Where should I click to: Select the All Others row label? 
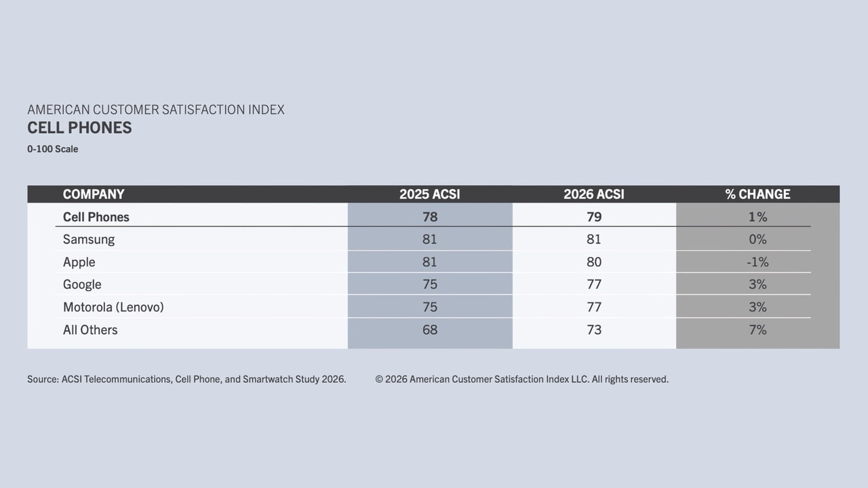pyautogui.click(x=90, y=330)
